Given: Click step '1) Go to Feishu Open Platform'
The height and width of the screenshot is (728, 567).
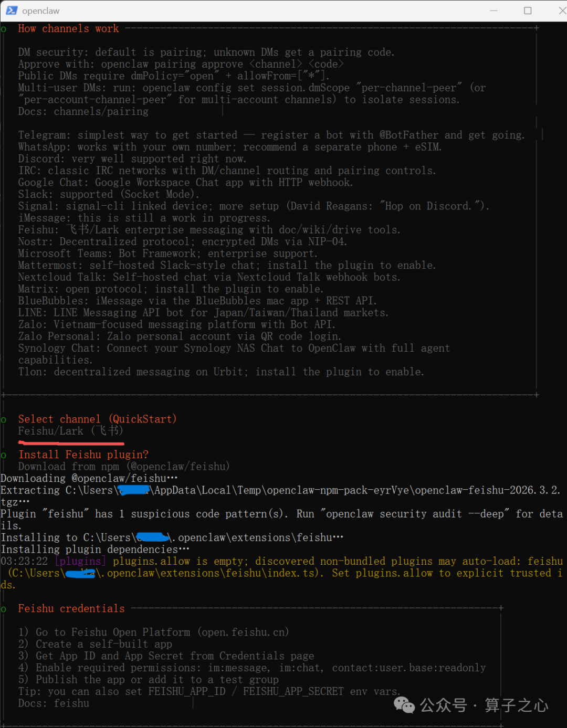Looking at the screenshot, I should click(x=153, y=632).
